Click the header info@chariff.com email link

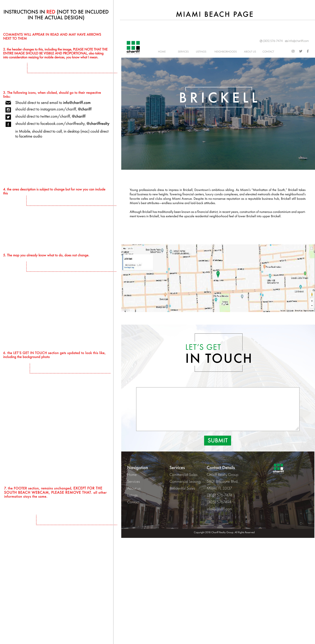(299, 41)
